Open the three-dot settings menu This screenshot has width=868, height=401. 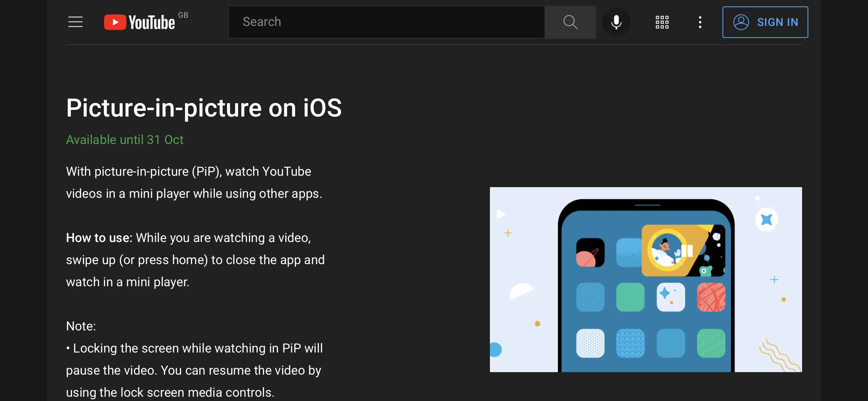(700, 22)
